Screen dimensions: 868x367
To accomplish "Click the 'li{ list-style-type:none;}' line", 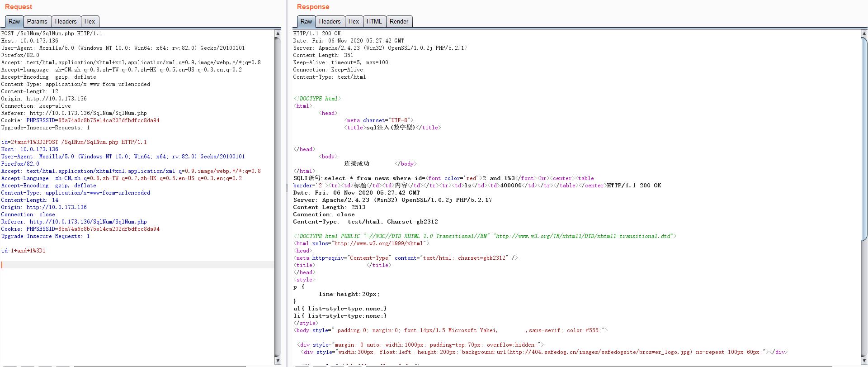I will point(340,316).
